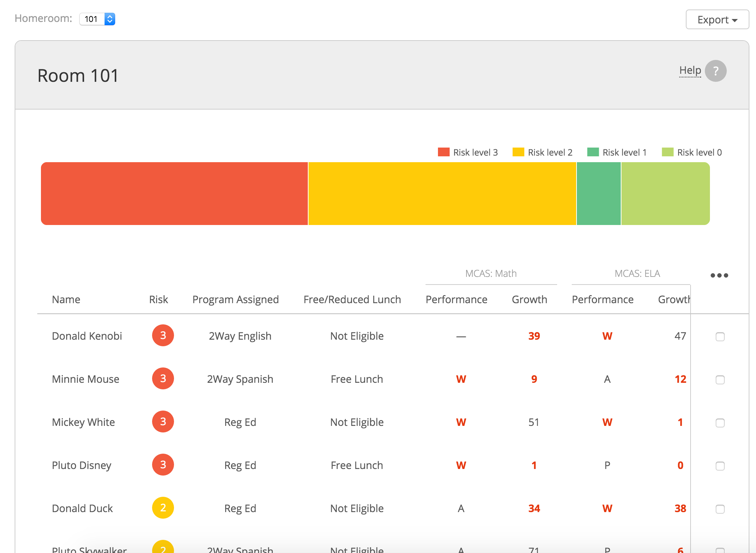The image size is (756, 553).
Task: Sort by Program Assigned column header
Action: (235, 300)
